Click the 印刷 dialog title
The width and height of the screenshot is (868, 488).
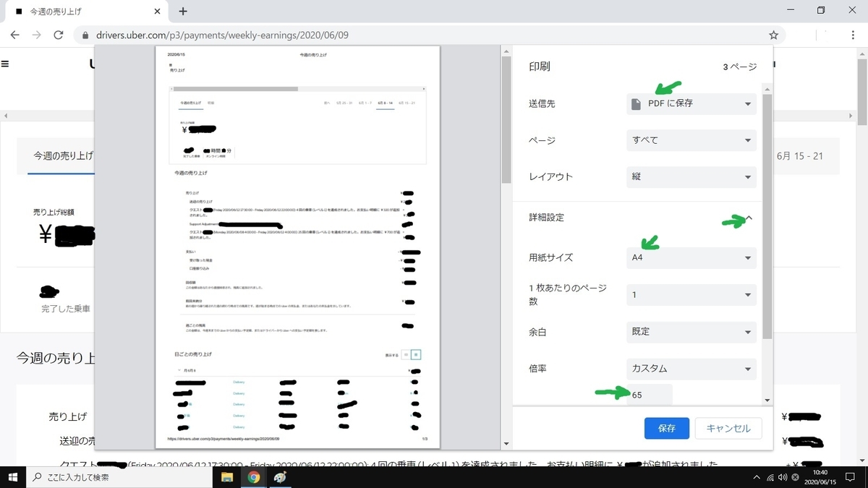click(540, 67)
